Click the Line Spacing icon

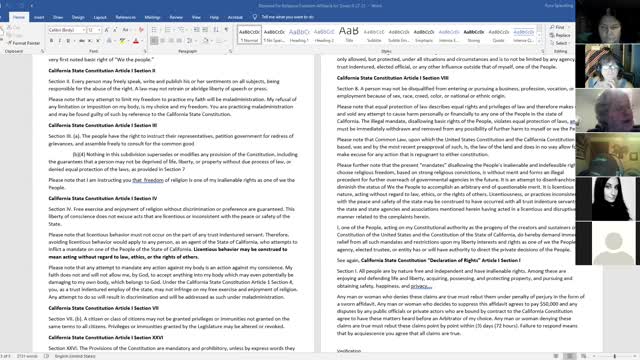point(189,41)
